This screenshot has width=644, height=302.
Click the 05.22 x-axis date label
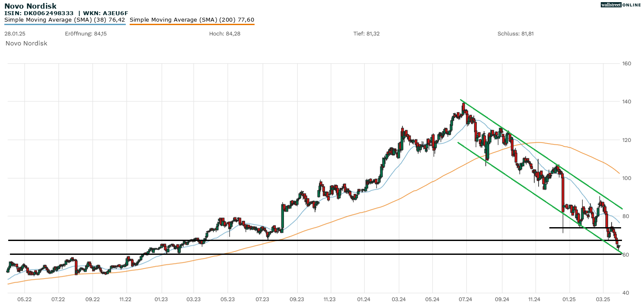coord(24,299)
